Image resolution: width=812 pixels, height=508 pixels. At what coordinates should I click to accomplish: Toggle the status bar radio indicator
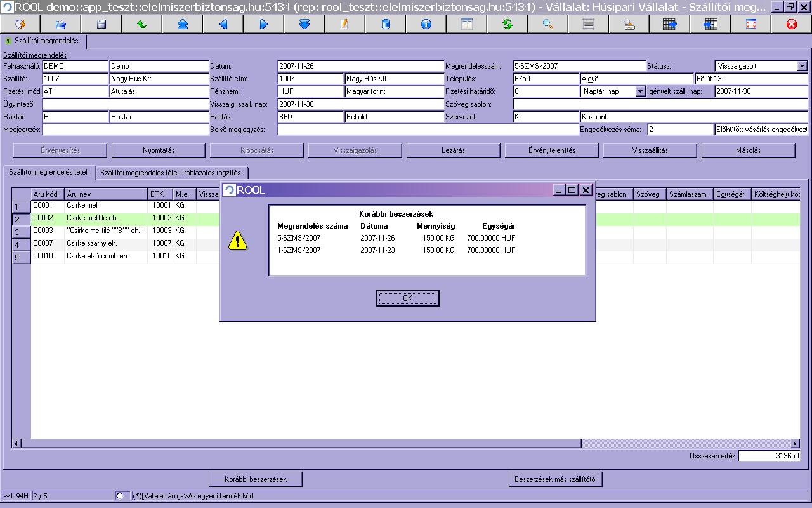click(x=120, y=495)
